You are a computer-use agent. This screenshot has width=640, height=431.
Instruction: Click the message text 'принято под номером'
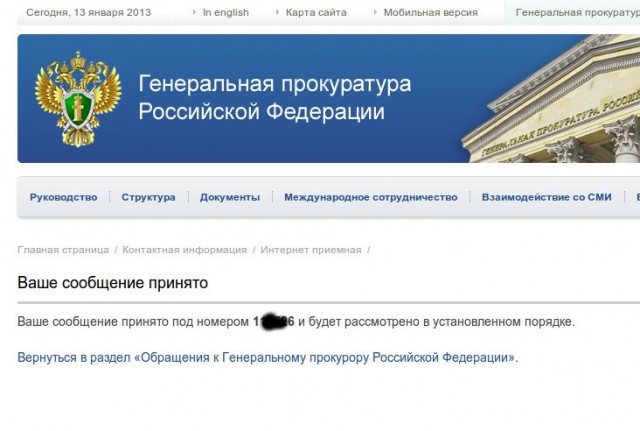point(185,322)
